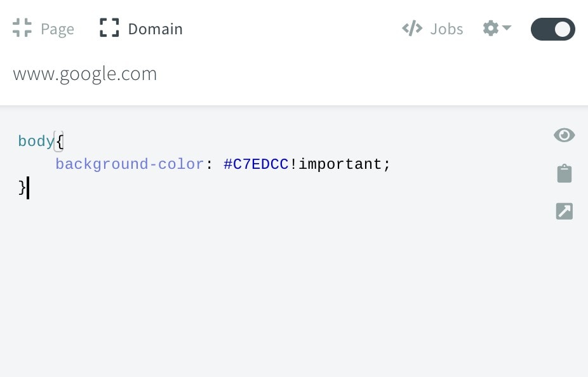Click the Jobs code brackets icon
Screen dimensions: 588x377
tap(412, 29)
